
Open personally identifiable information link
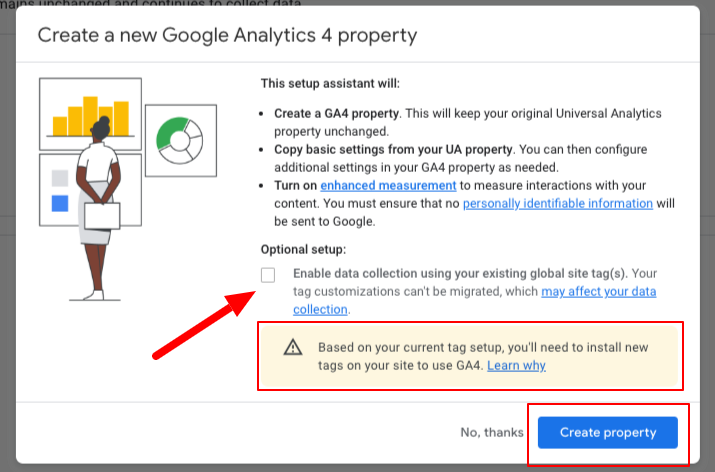558,203
